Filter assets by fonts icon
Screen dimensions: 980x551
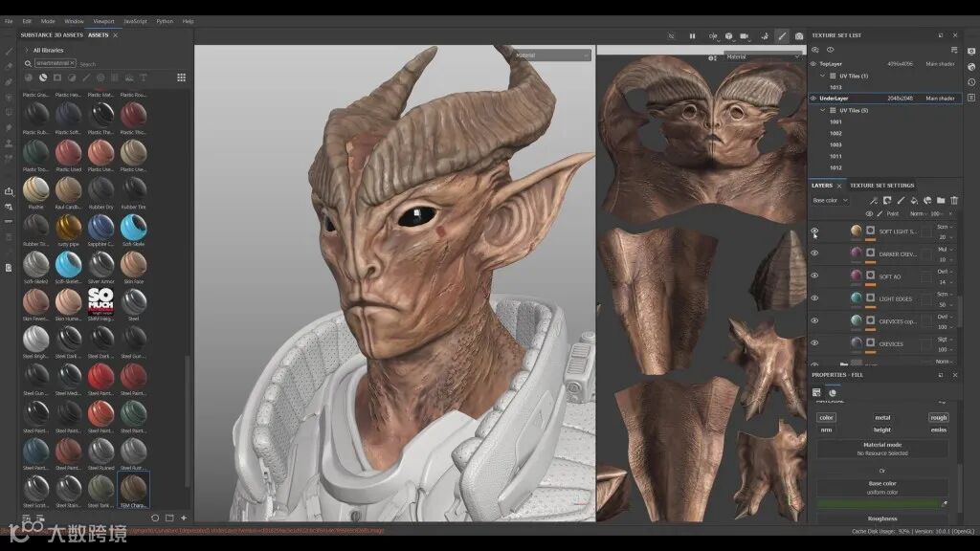144,77
